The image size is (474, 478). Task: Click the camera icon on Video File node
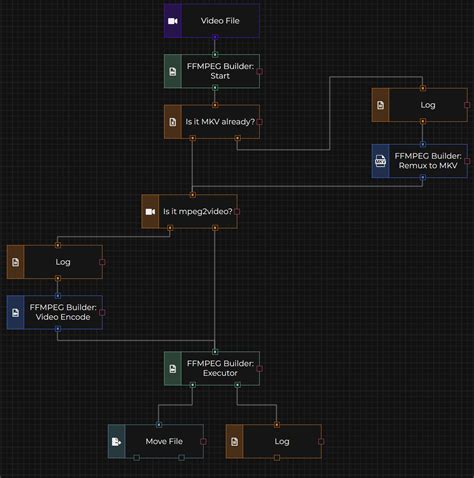pyautogui.click(x=173, y=21)
